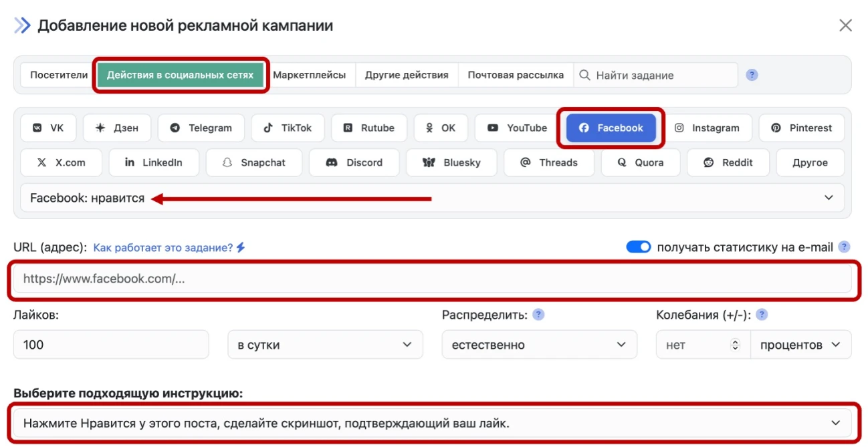Click the Другое networks button
This screenshot has width=868, height=447.
810,162
